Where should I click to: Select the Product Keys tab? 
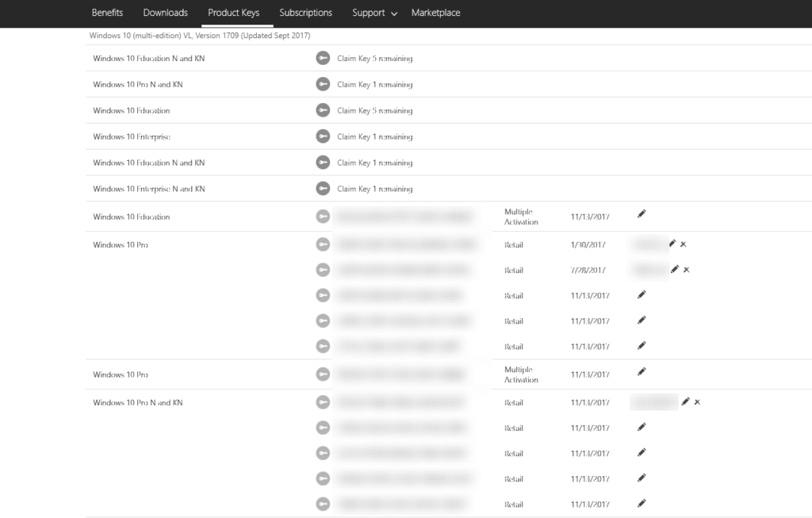point(234,13)
